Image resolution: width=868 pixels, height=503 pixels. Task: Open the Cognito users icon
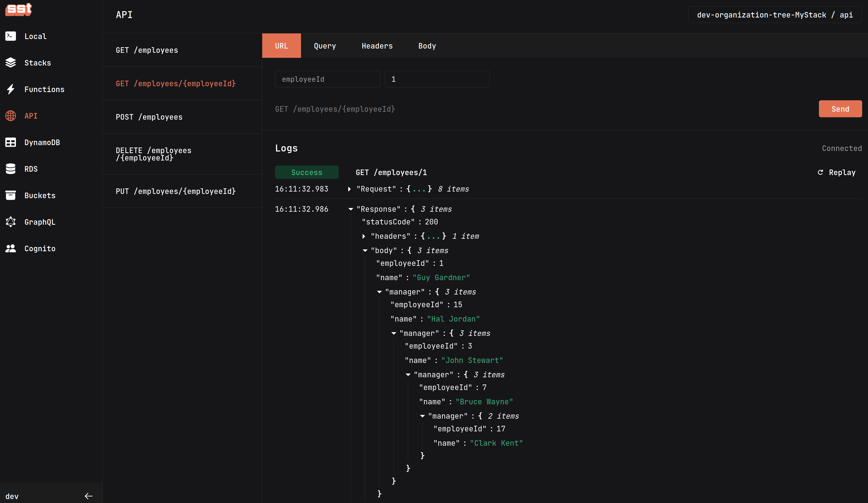(11, 248)
